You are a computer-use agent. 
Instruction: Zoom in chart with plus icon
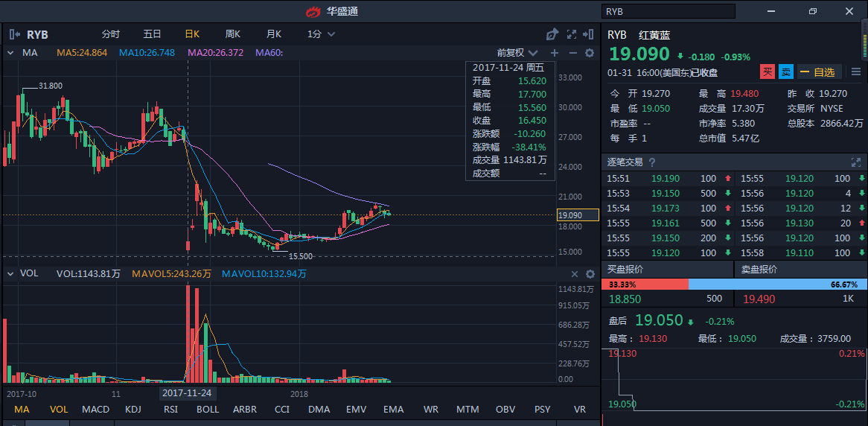tap(554, 53)
